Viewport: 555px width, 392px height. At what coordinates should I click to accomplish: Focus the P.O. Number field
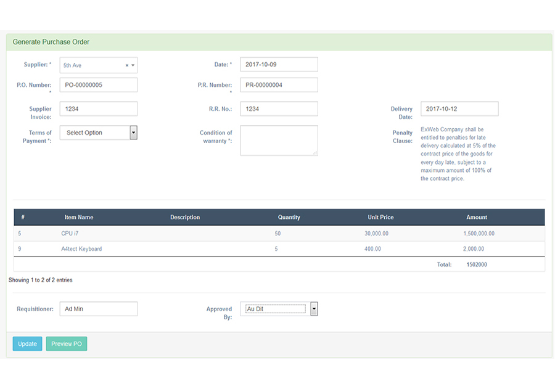99,85
